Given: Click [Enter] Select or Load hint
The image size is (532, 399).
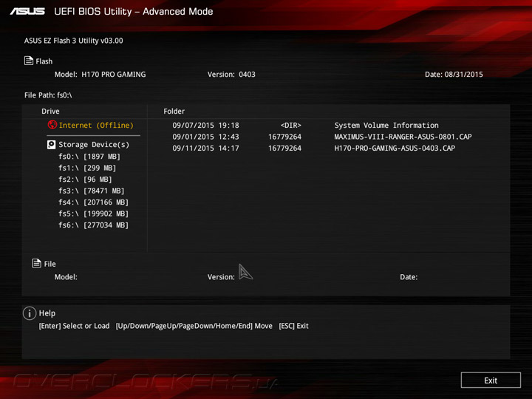Looking at the screenshot, I should tap(75, 326).
